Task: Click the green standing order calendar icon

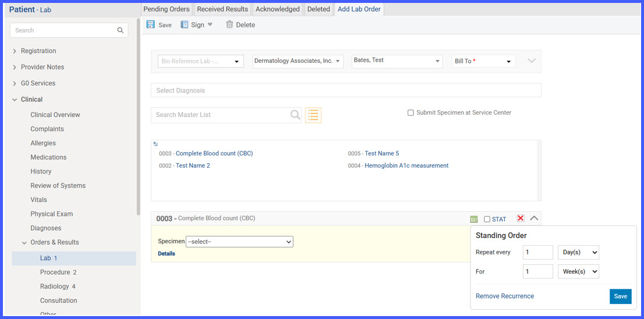Action: click(x=473, y=219)
